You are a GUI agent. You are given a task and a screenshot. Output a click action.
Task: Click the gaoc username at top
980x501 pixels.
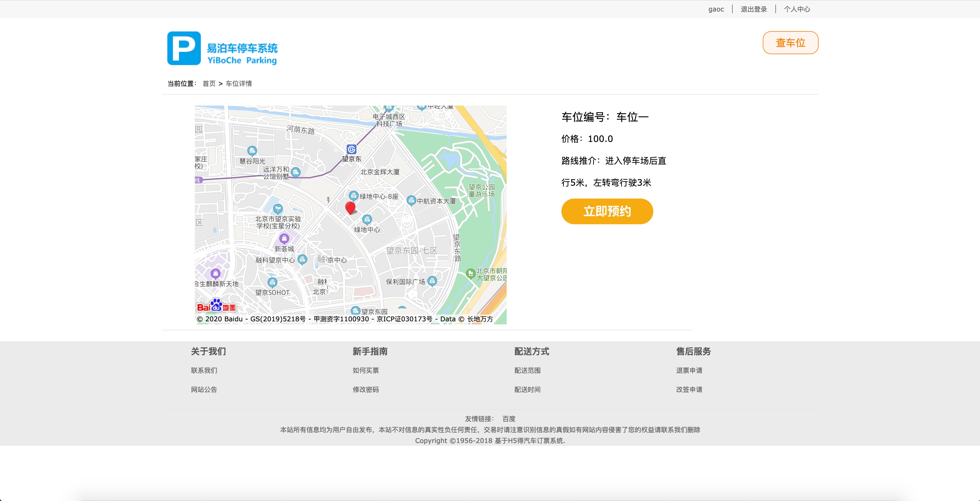tap(716, 9)
